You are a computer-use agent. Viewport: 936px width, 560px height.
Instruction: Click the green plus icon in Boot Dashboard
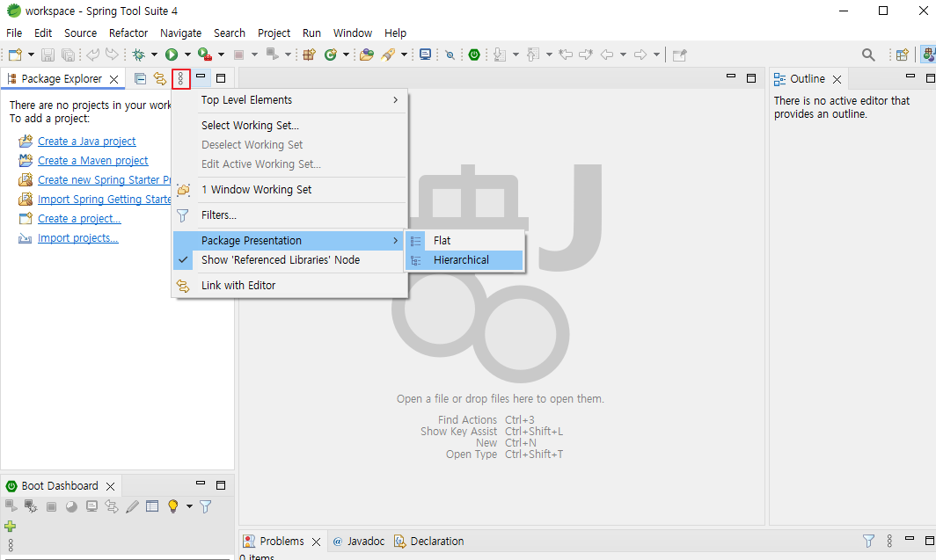tap(11, 526)
